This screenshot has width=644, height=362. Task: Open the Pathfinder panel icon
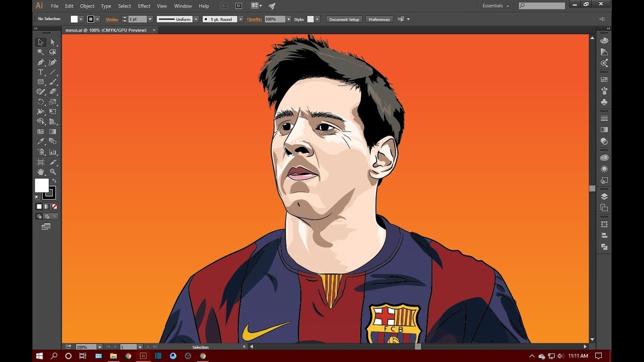(x=604, y=247)
